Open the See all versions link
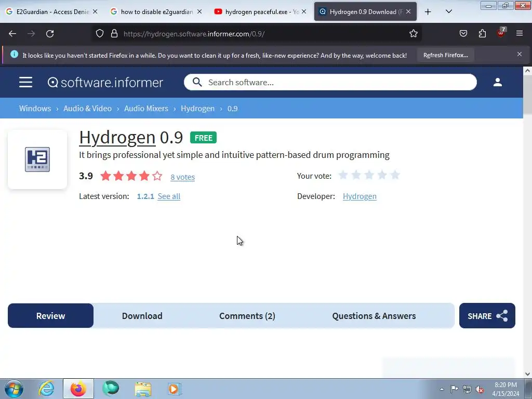 coord(169,196)
